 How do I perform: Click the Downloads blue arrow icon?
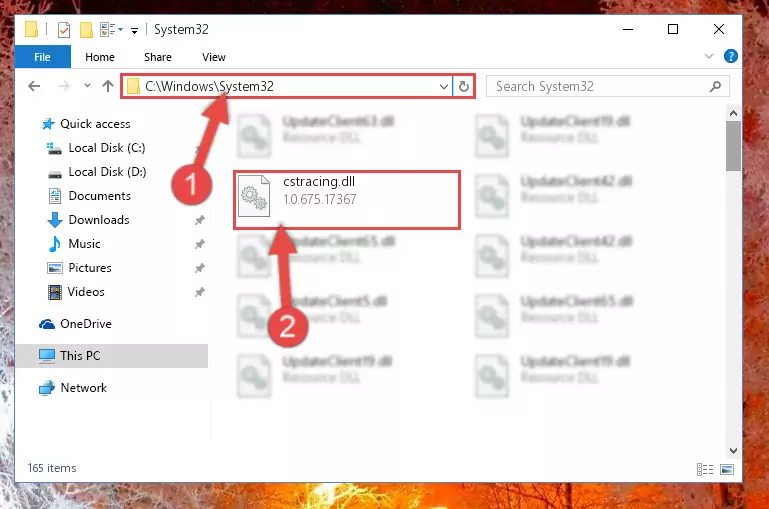pos(55,220)
